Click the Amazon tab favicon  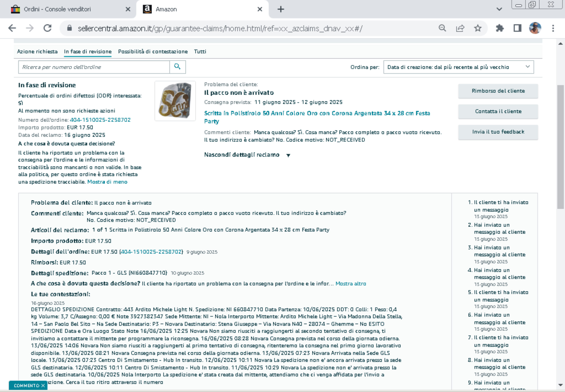pyautogui.click(x=147, y=9)
